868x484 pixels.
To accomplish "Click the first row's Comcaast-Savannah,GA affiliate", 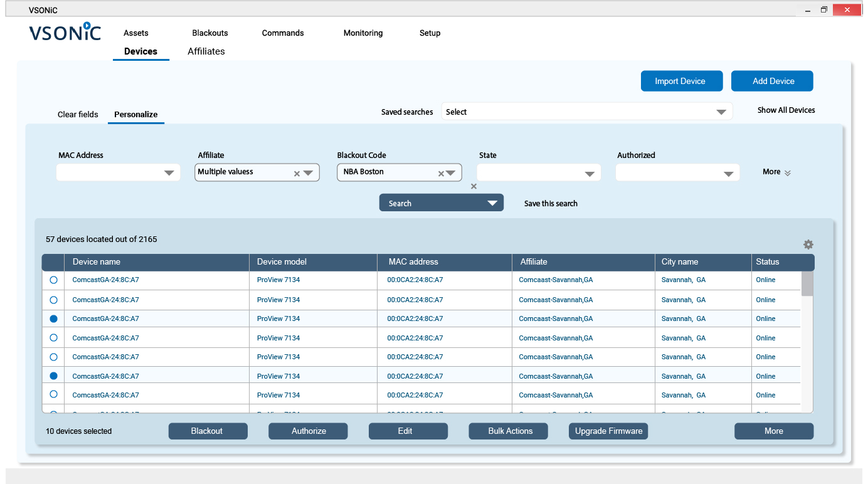I will click(x=556, y=280).
